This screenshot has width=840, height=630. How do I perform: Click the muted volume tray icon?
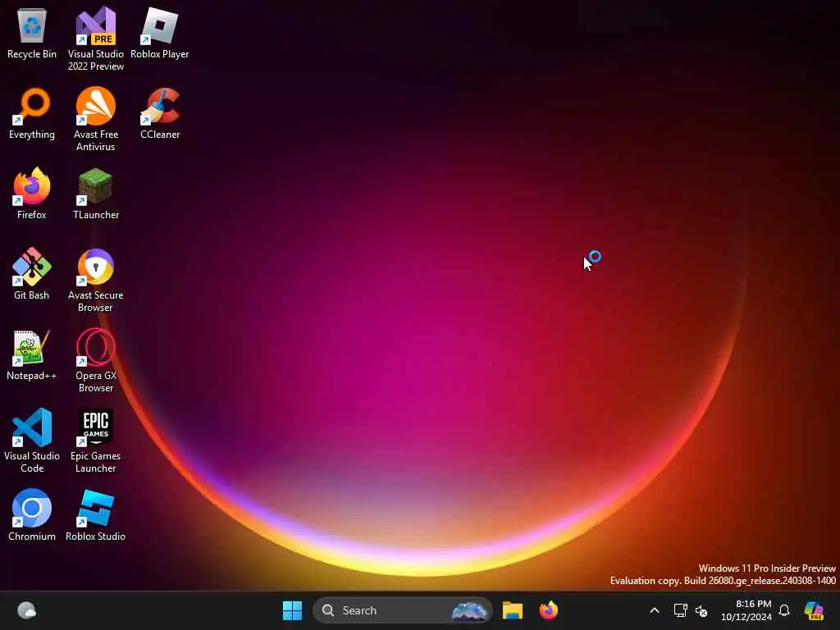click(701, 610)
